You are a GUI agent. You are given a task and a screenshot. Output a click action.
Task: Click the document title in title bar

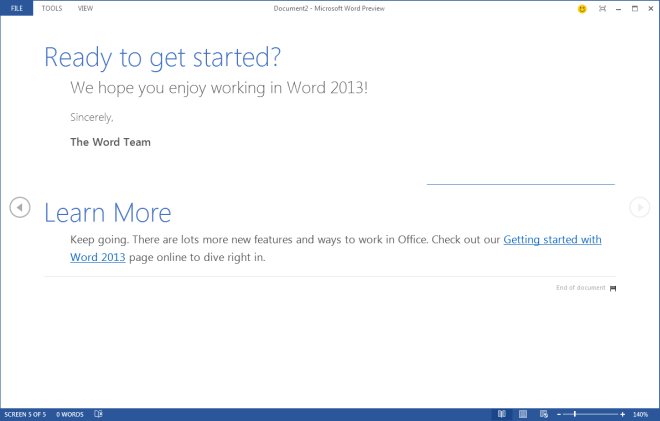(x=329, y=8)
